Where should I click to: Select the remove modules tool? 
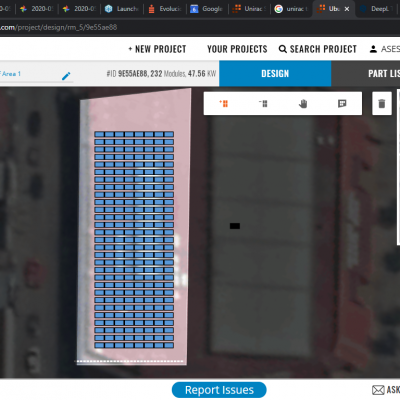coord(263,104)
